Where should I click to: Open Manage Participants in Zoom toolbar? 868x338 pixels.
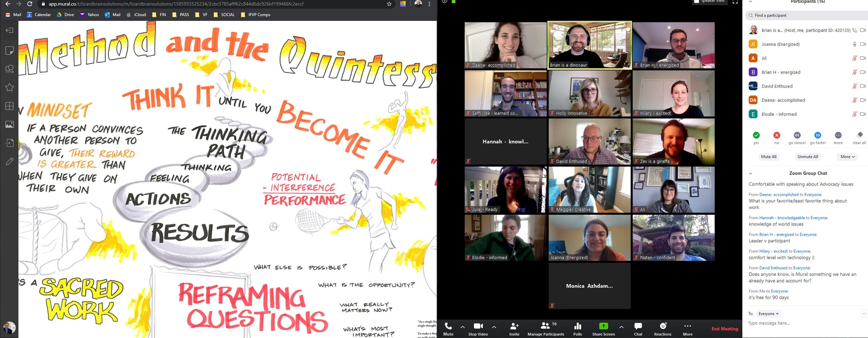coord(546,329)
